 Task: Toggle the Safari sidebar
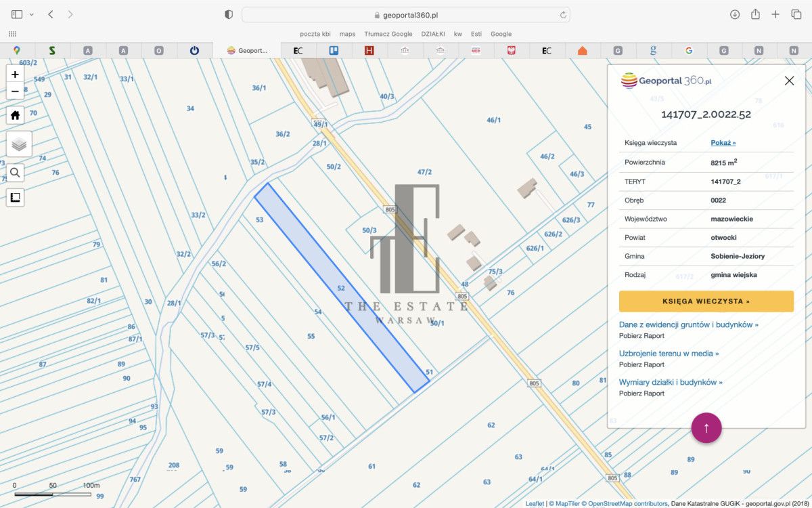pos(17,14)
